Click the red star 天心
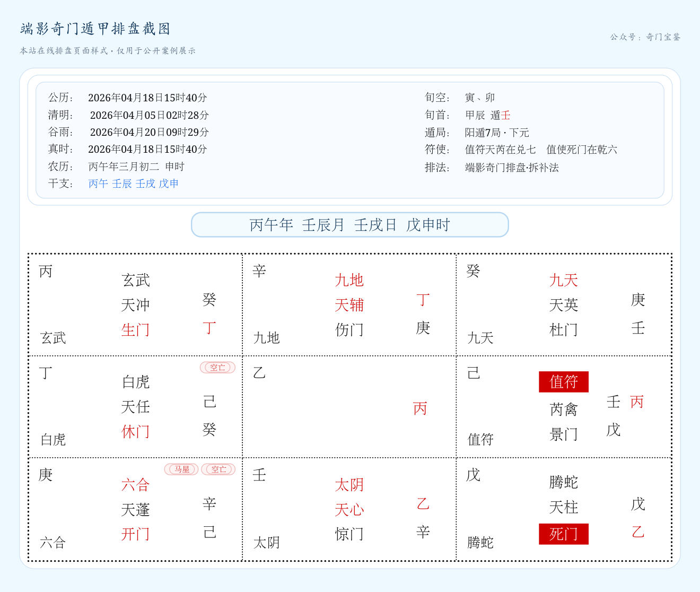This screenshot has width=700, height=592. [x=349, y=510]
